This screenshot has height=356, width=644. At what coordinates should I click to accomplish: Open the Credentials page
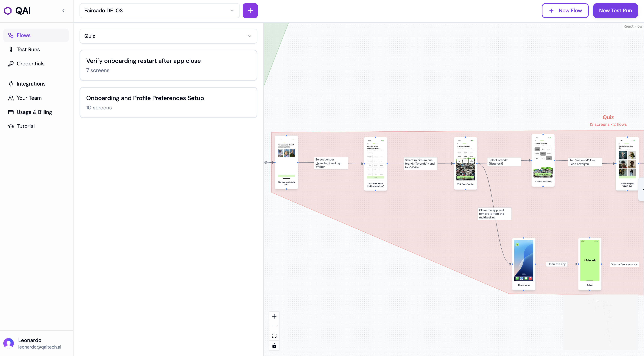click(30, 64)
